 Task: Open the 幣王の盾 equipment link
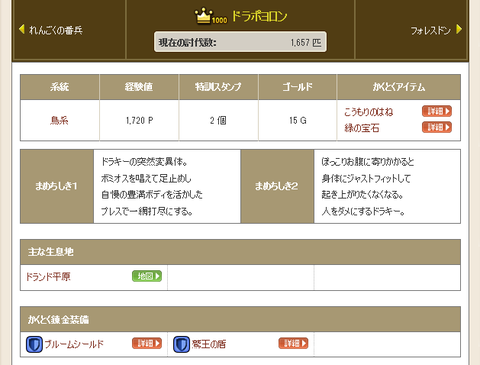click(209, 344)
